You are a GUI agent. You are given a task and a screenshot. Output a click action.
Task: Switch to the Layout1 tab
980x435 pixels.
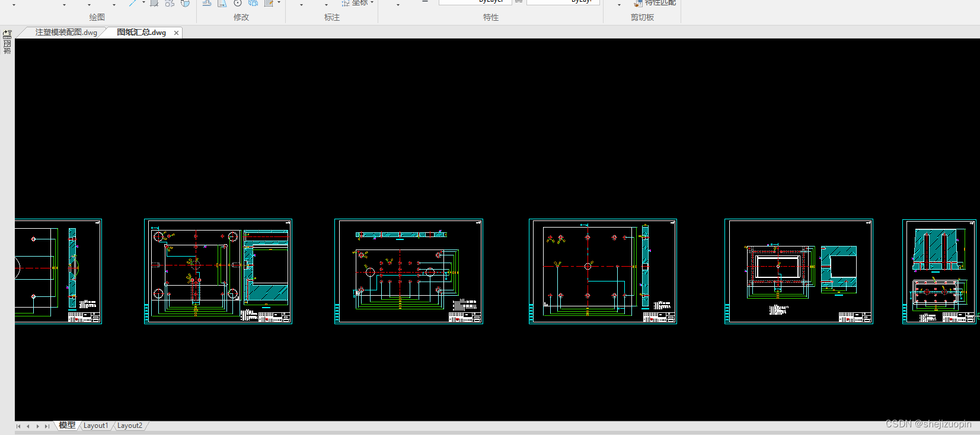[x=95, y=426]
